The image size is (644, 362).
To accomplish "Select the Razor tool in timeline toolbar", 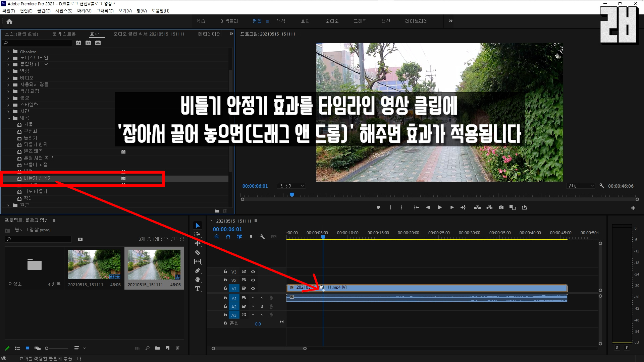I will click(198, 252).
